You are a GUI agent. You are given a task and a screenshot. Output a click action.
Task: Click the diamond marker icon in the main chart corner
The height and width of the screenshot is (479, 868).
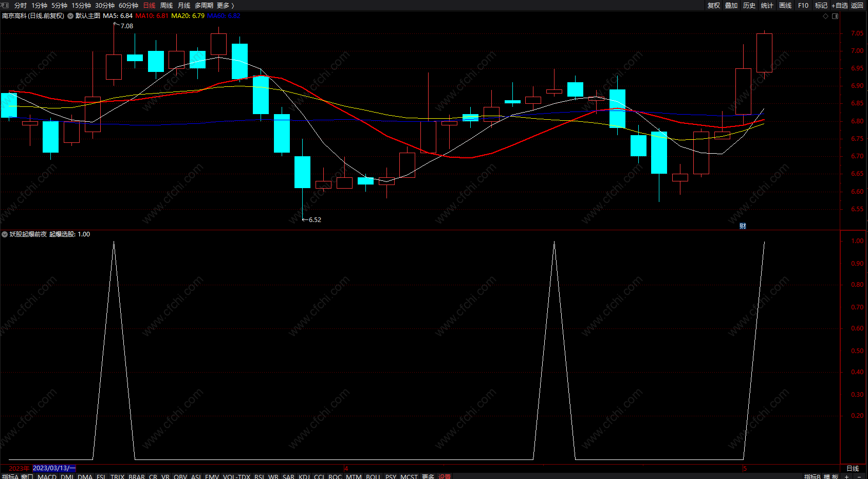pyautogui.click(x=826, y=16)
